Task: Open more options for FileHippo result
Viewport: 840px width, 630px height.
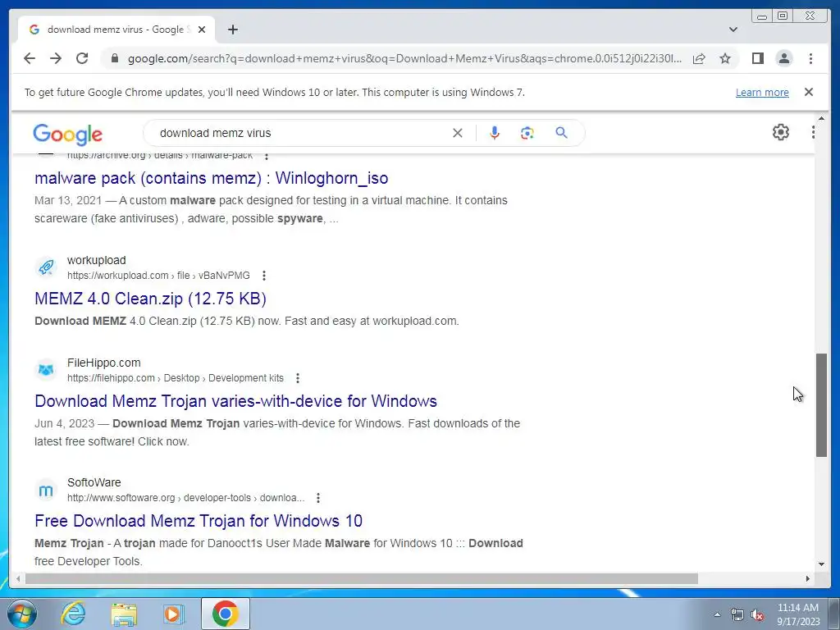Action: click(297, 378)
